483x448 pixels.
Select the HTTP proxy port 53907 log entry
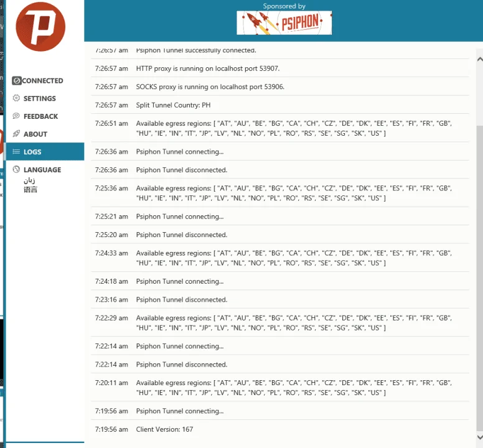point(279,68)
